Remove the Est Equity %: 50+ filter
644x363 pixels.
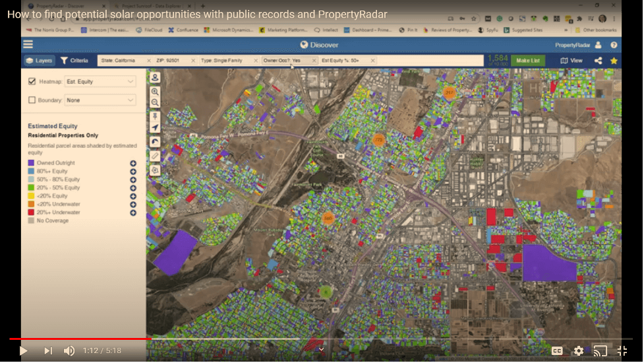372,61
